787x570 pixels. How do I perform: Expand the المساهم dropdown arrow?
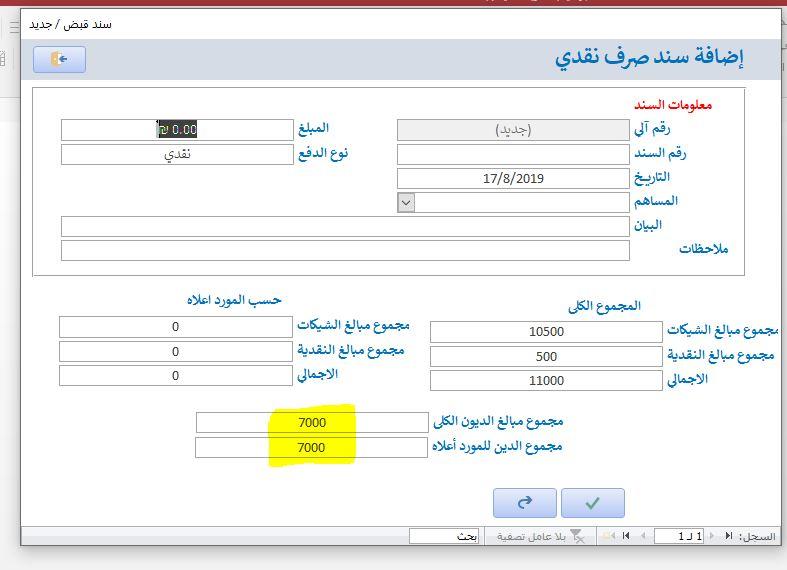point(406,202)
